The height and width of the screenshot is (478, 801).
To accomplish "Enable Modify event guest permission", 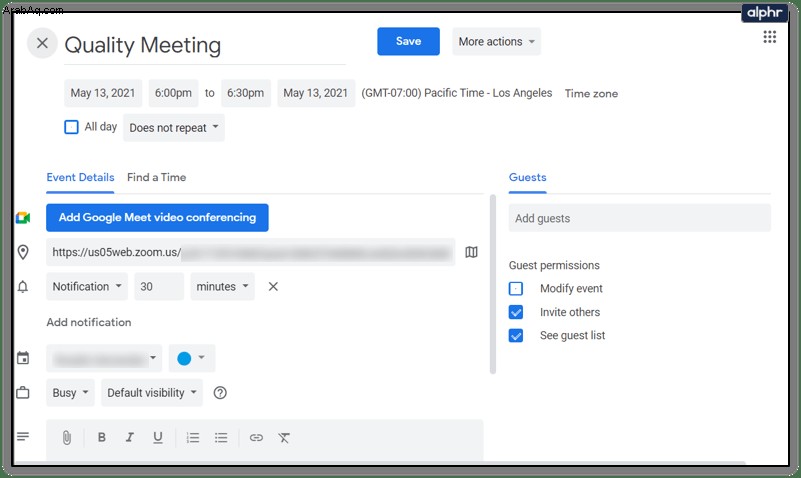I will (x=516, y=289).
